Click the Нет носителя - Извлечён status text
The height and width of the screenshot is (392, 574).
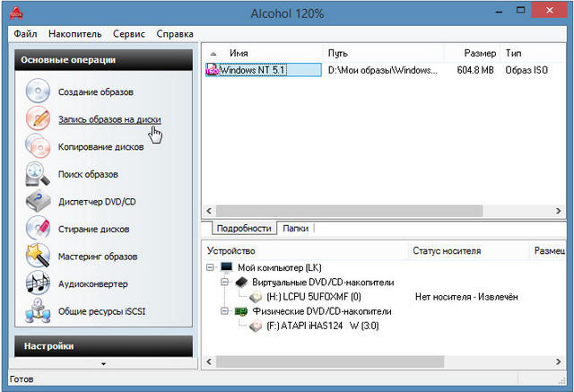(466, 297)
